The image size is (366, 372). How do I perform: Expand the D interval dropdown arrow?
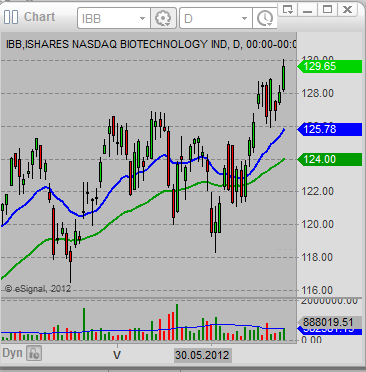244,18
